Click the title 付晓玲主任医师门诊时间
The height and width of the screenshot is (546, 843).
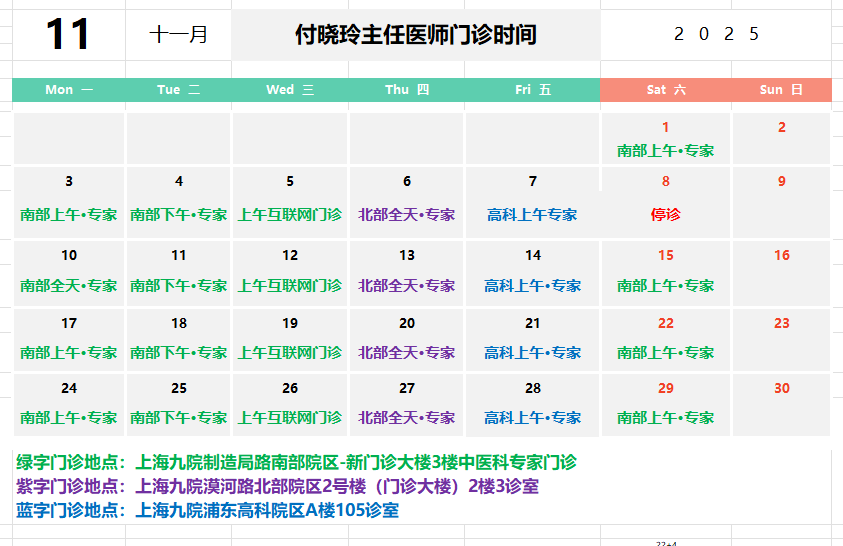pos(415,35)
